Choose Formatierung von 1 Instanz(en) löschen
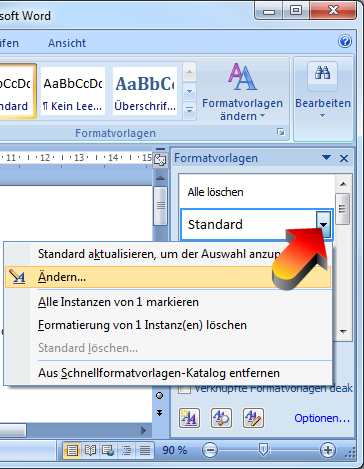The image size is (364, 469). click(168, 325)
